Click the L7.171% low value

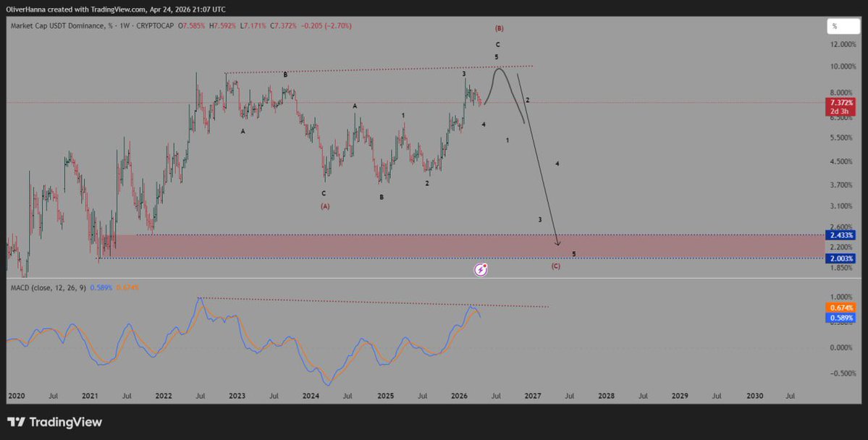pyautogui.click(x=253, y=26)
